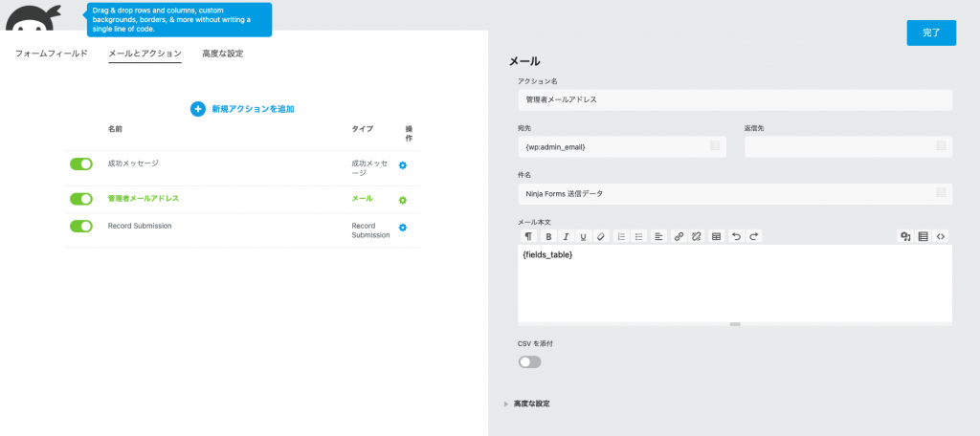
Task: Expand the 高度な設定 section
Action: [x=531, y=403]
